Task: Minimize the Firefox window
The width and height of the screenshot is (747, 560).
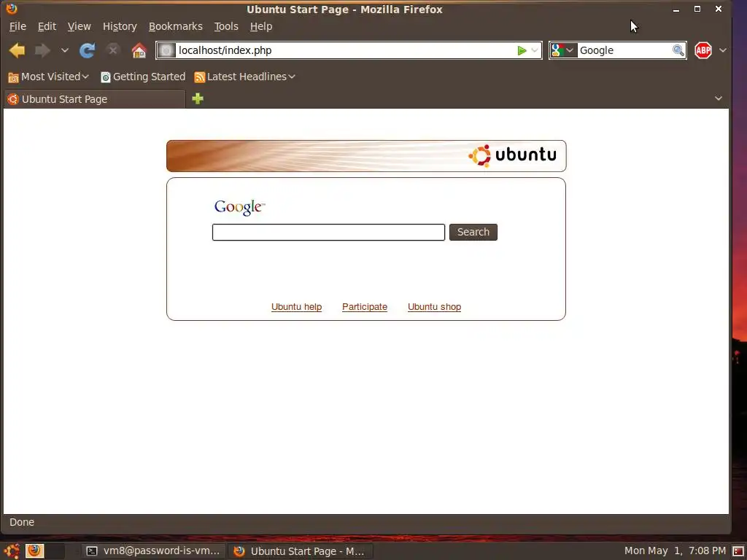Action: [x=676, y=9]
